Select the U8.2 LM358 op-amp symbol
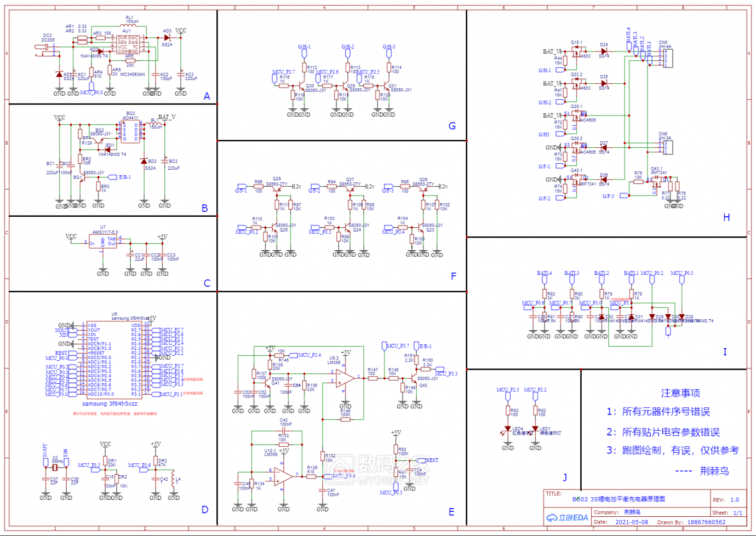The height and width of the screenshot is (536, 756). coord(345,379)
